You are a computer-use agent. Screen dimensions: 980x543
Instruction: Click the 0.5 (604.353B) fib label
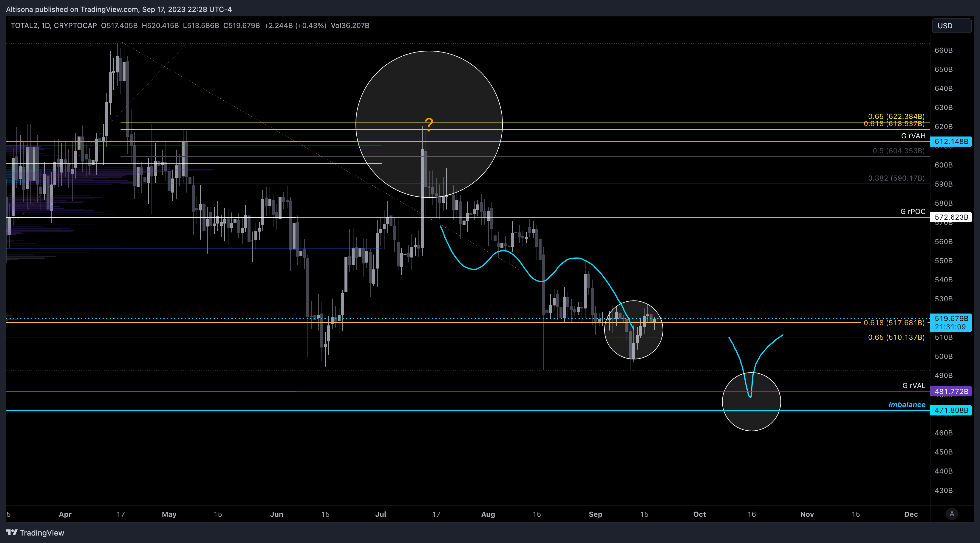point(898,151)
